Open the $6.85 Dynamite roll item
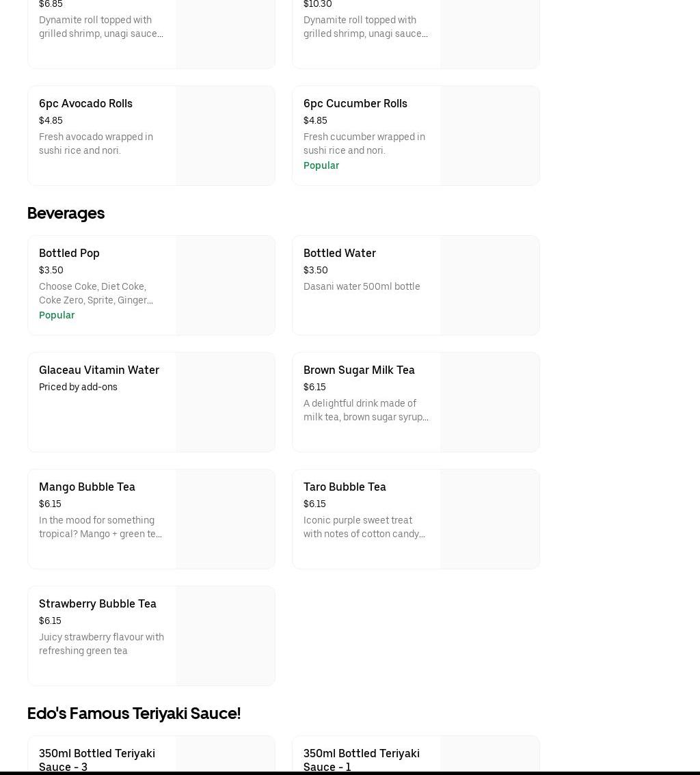This screenshot has height=775, width=700. 101,27
